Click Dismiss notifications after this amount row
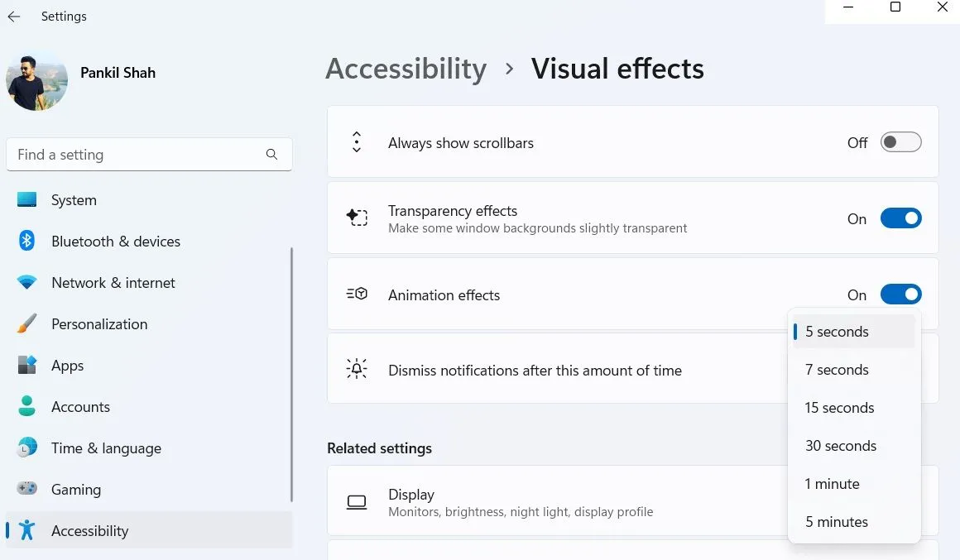 click(632, 369)
